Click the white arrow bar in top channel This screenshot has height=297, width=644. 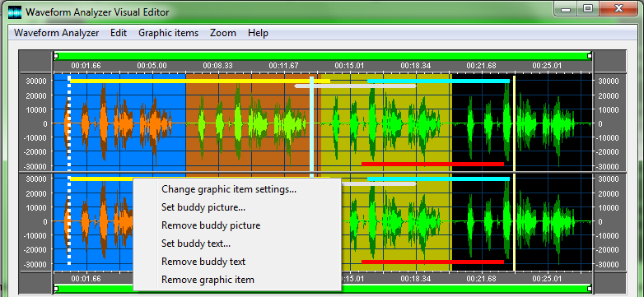(x=355, y=86)
